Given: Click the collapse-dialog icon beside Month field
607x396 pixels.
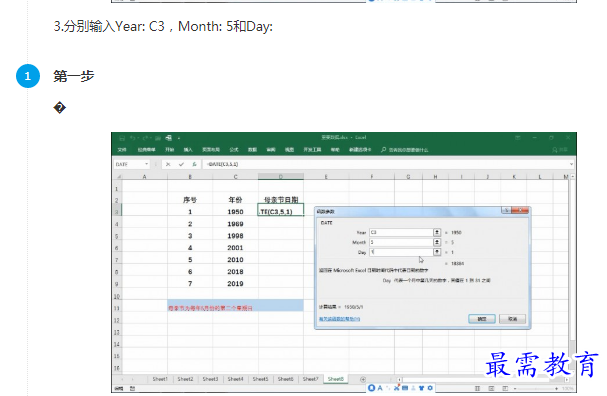Looking at the screenshot, I should click(x=437, y=242).
